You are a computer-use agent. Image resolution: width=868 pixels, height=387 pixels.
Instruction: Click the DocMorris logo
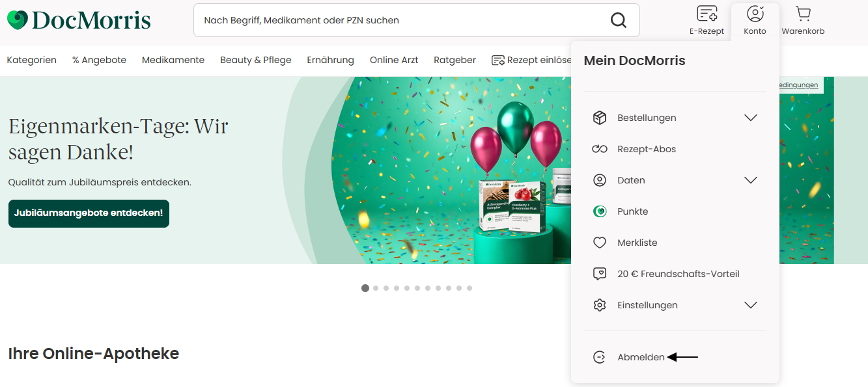(x=79, y=20)
